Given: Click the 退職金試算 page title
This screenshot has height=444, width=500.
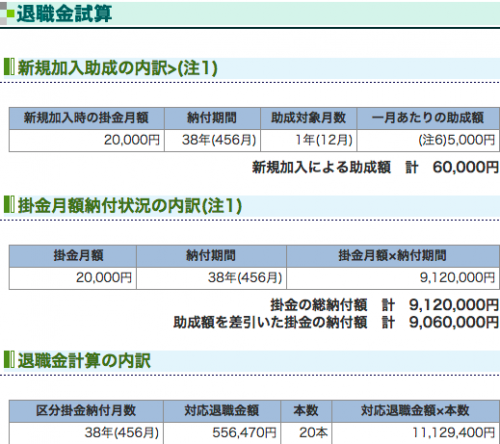Looking at the screenshot, I should (x=64, y=14).
